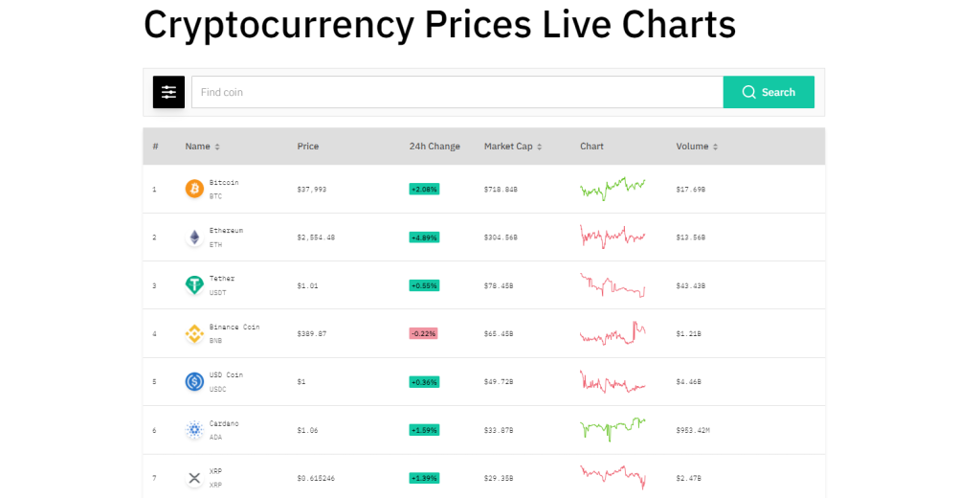This screenshot has height=498, width=980.
Task: Click the Cardano mini price chart
Action: coord(612,430)
